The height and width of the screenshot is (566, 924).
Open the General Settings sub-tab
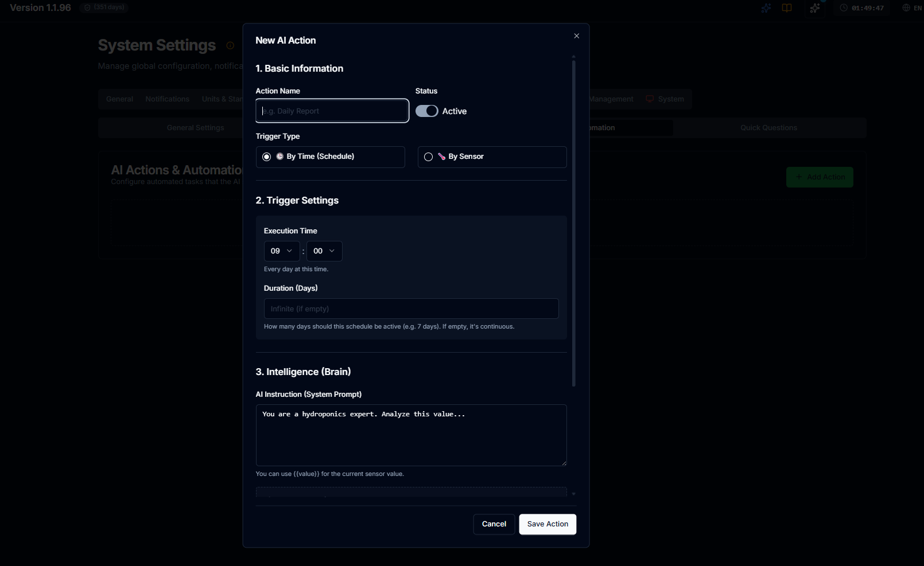(195, 128)
